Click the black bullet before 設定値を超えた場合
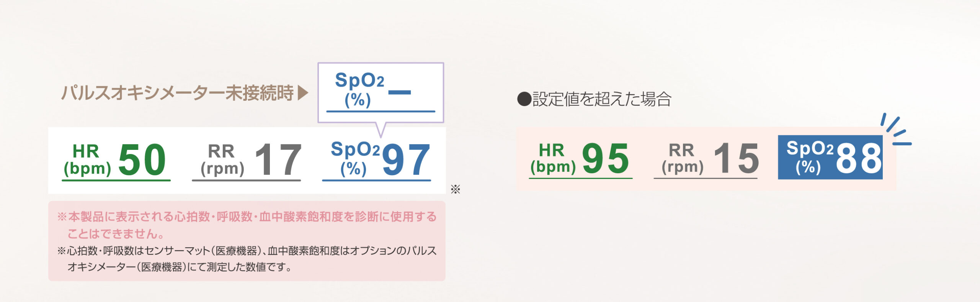This screenshot has height=302, width=980. (x=524, y=99)
